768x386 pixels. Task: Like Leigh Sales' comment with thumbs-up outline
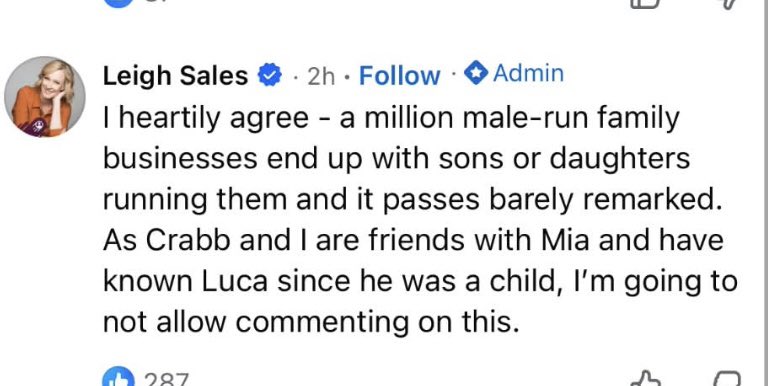[x=645, y=379]
